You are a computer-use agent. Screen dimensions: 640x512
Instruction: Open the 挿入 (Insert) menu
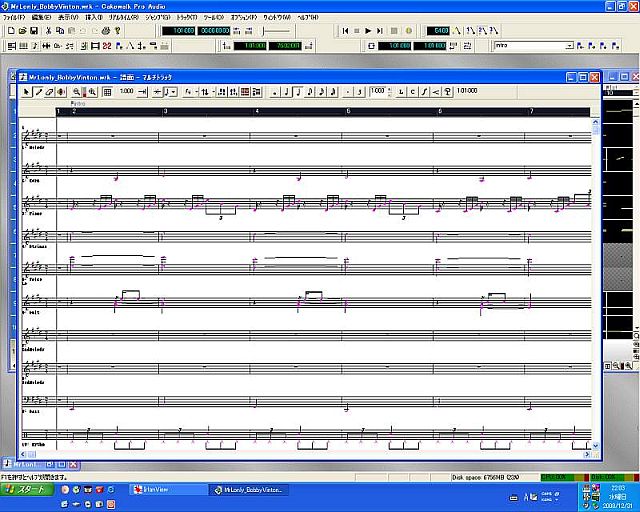[x=94, y=18]
